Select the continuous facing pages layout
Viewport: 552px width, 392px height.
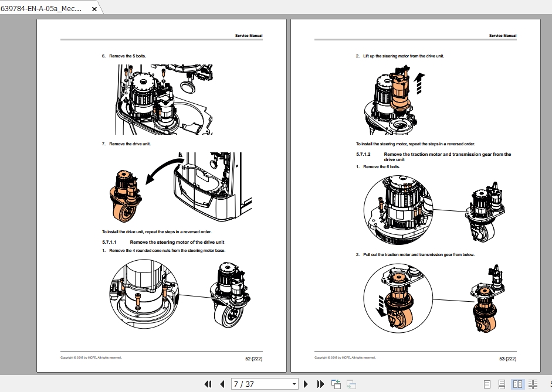(533, 384)
